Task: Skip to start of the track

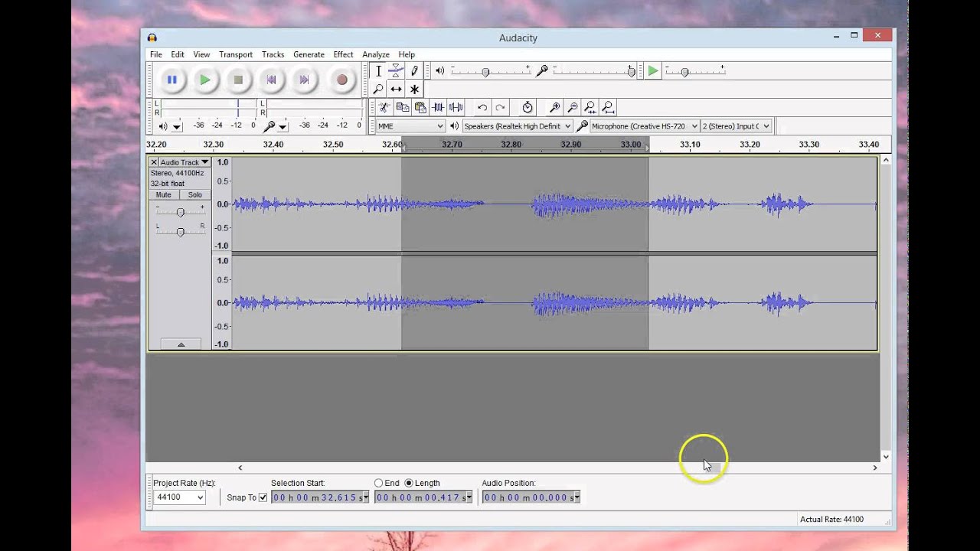Action: [271, 80]
